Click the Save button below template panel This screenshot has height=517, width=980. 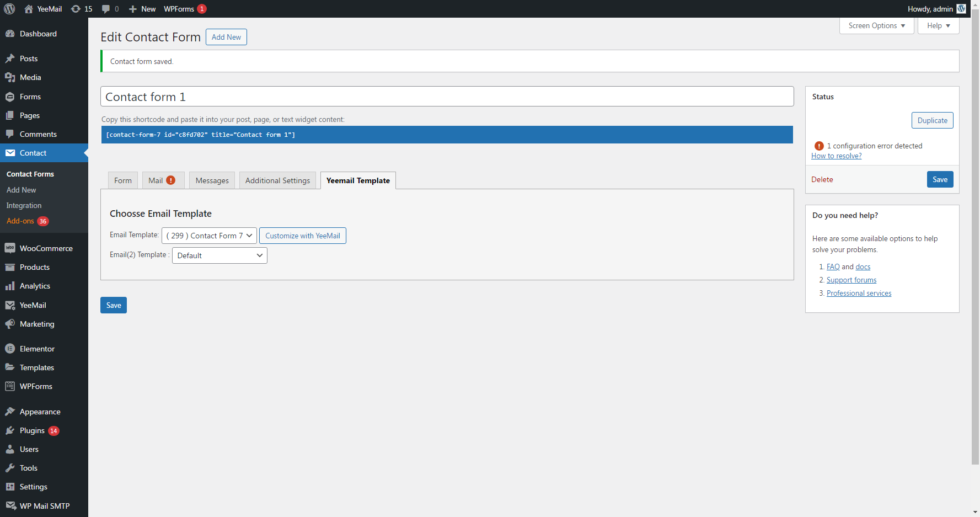pyautogui.click(x=114, y=305)
